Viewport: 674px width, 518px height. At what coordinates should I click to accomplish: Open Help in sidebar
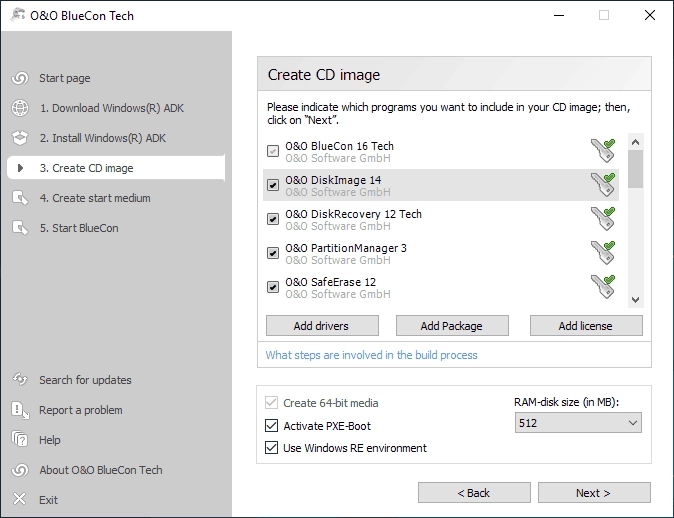click(50, 440)
